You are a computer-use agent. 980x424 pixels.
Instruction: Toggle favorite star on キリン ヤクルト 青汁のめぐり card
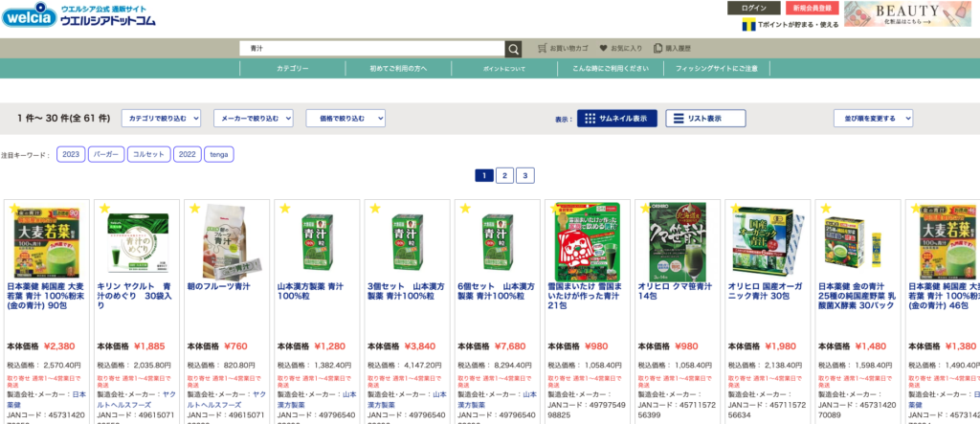[104, 209]
